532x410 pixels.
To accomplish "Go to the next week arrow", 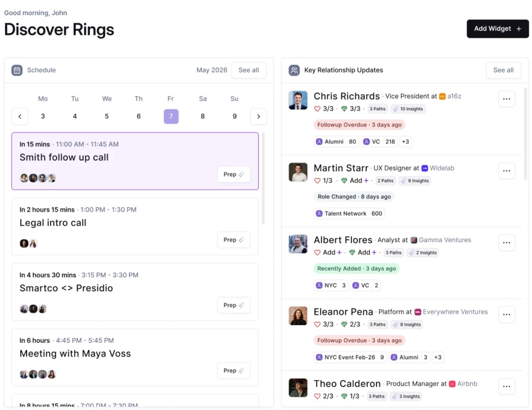I will tap(259, 116).
